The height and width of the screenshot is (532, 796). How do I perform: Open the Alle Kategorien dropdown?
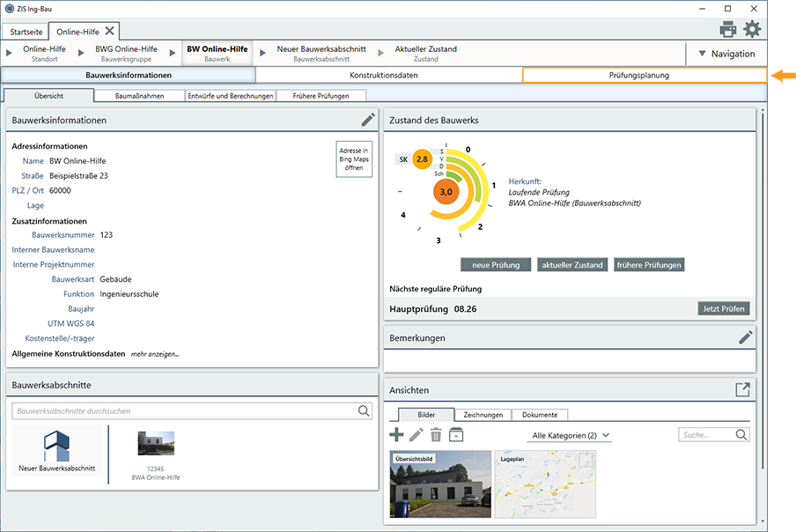570,435
